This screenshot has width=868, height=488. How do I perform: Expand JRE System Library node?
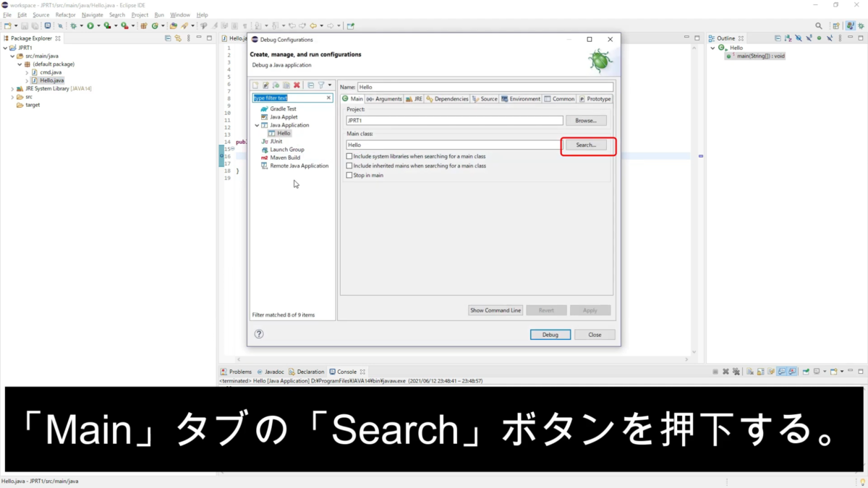point(12,88)
